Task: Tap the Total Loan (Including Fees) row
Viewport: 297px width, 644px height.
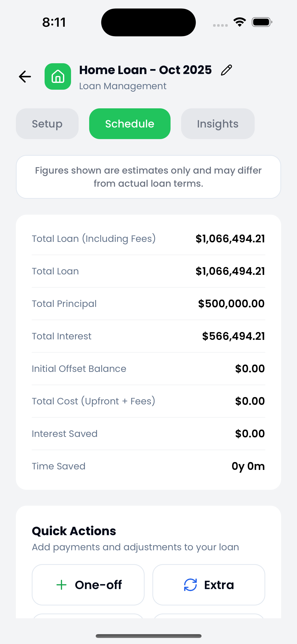Action: (148, 239)
